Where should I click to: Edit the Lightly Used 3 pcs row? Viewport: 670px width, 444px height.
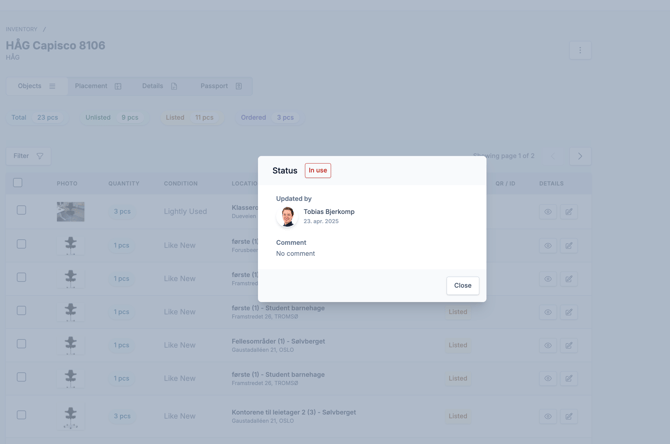(569, 212)
